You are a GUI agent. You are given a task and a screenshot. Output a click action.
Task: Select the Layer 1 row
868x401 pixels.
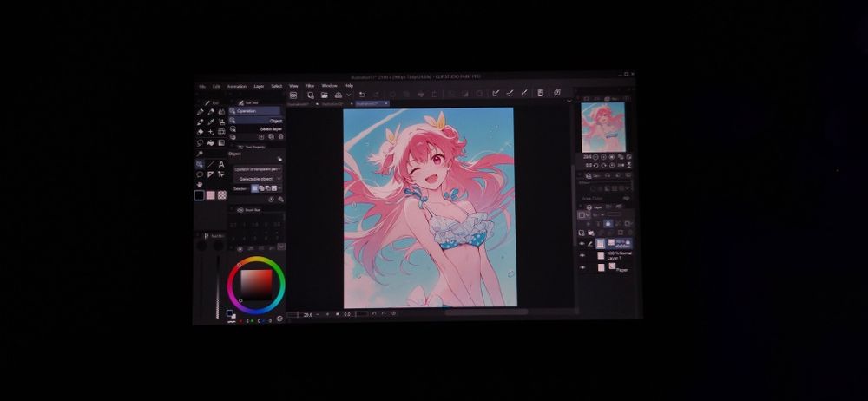[x=606, y=256]
